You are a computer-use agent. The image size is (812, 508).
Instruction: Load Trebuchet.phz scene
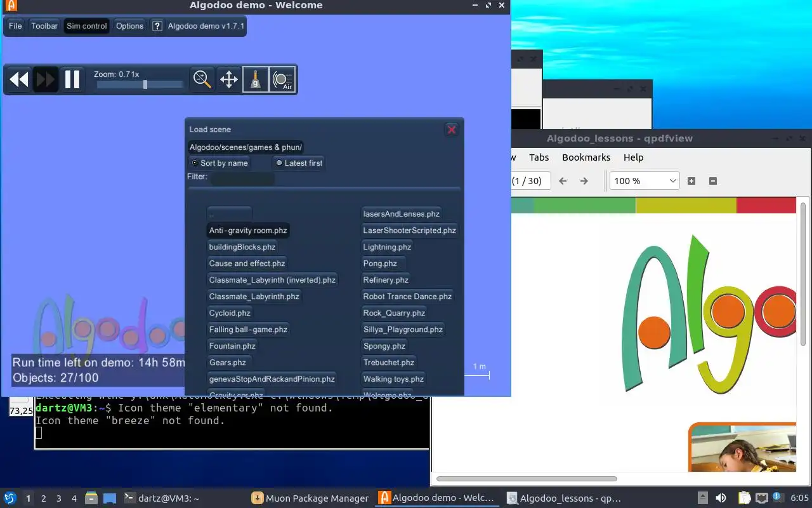[389, 363]
